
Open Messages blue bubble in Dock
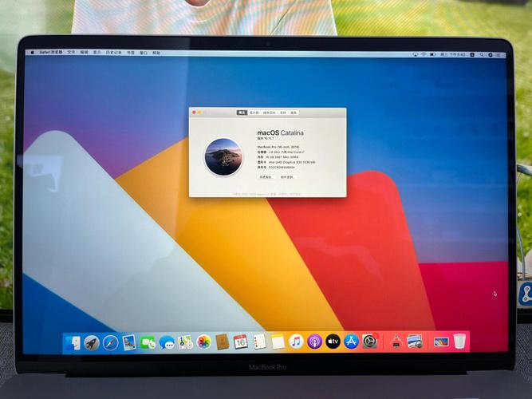tap(167, 342)
